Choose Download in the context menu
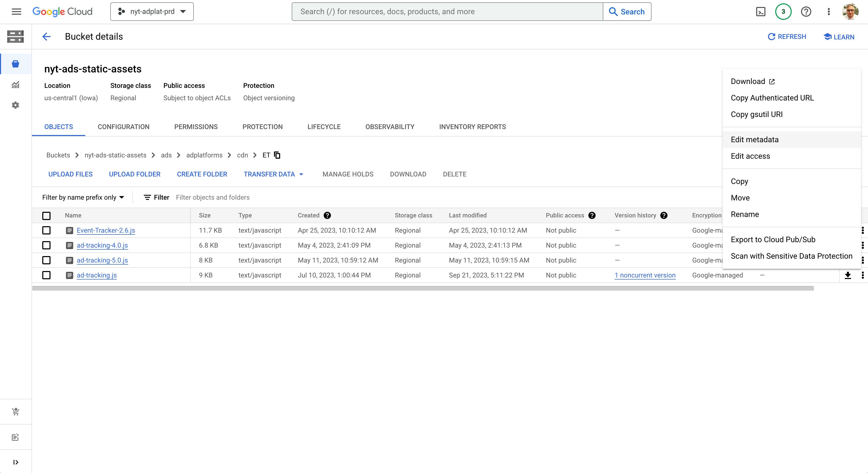 [x=792, y=81]
